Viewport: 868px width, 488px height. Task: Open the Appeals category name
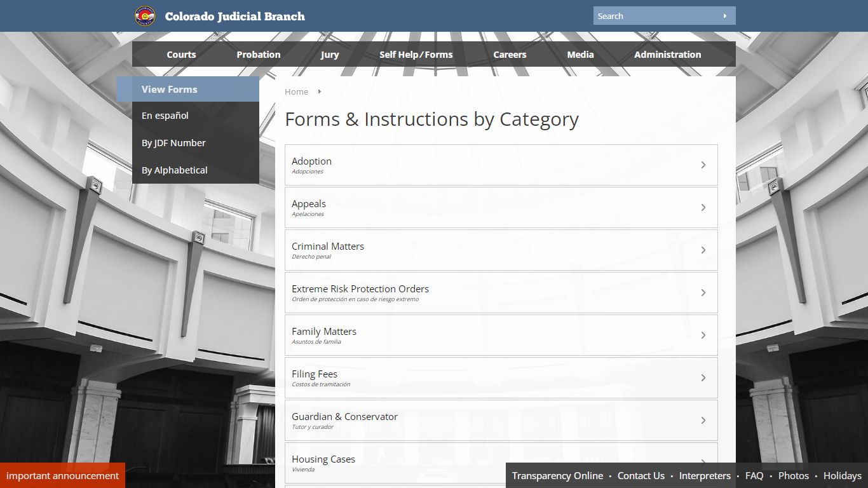[309, 204]
